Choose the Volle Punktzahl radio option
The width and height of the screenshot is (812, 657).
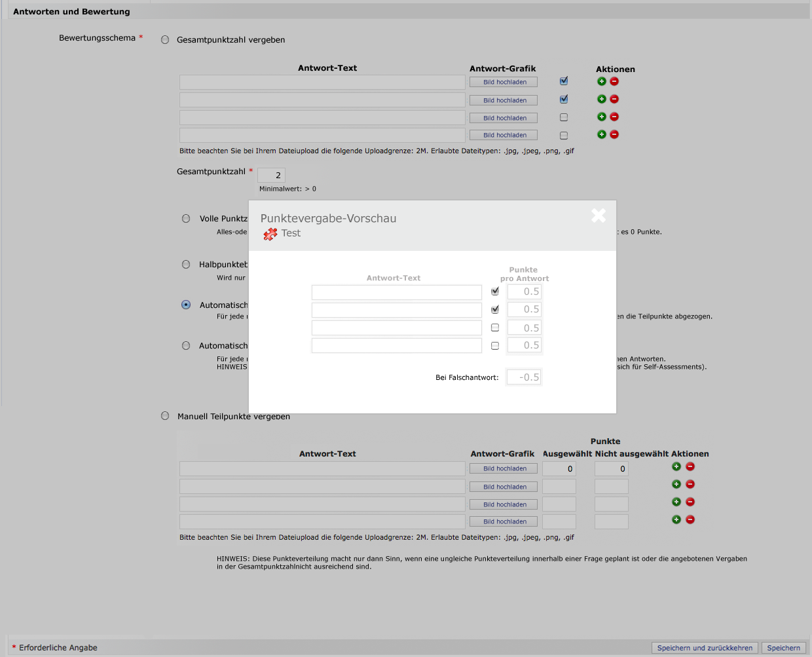pos(186,219)
